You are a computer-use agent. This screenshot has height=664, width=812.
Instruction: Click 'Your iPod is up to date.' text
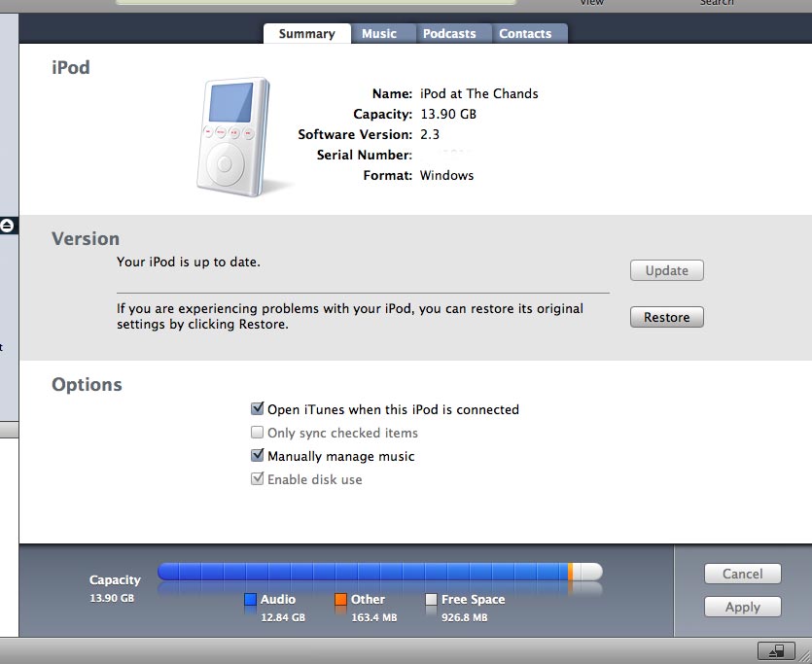(x=189, y=262)
